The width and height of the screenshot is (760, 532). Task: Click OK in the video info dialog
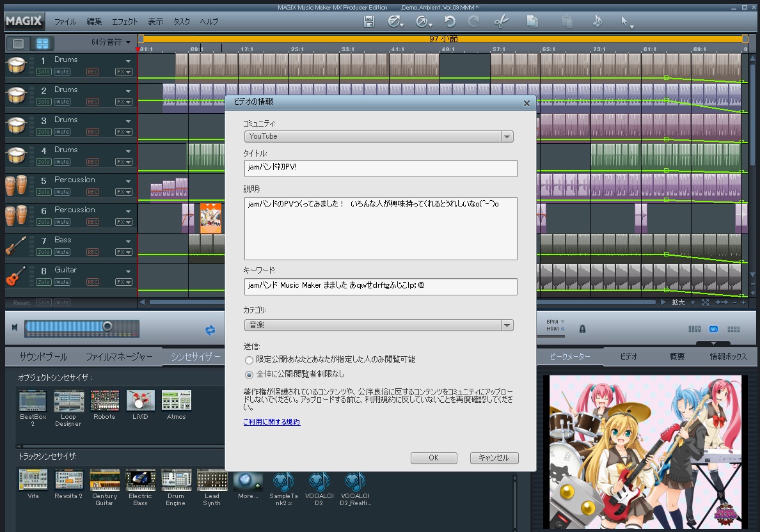(x=434, y=458)
